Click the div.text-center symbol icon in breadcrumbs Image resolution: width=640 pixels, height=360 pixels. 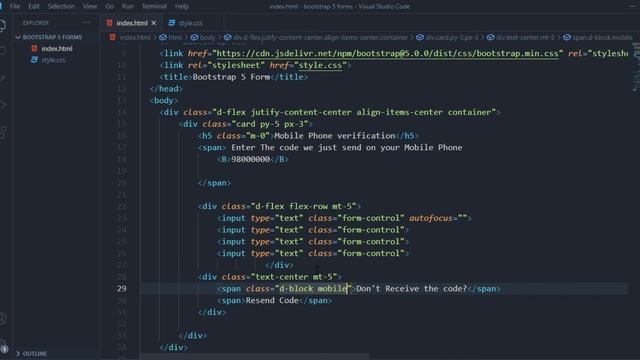click(490, 37)
